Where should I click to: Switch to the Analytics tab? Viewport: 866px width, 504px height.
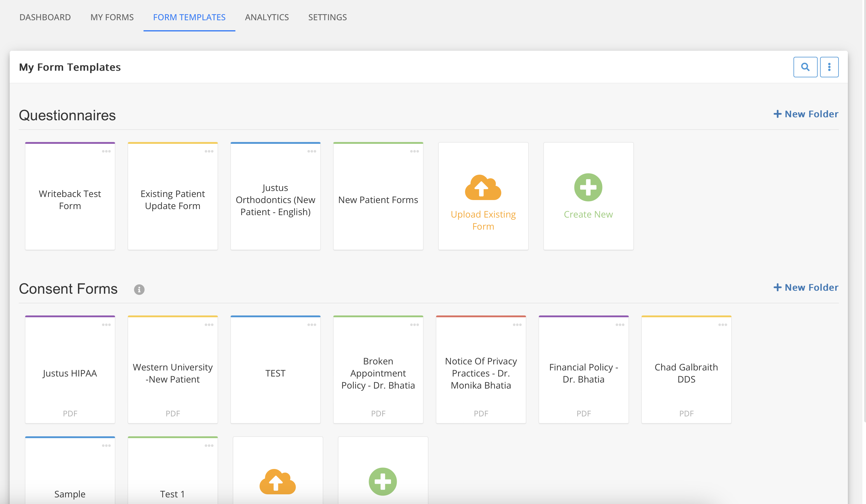pos(267,17)
